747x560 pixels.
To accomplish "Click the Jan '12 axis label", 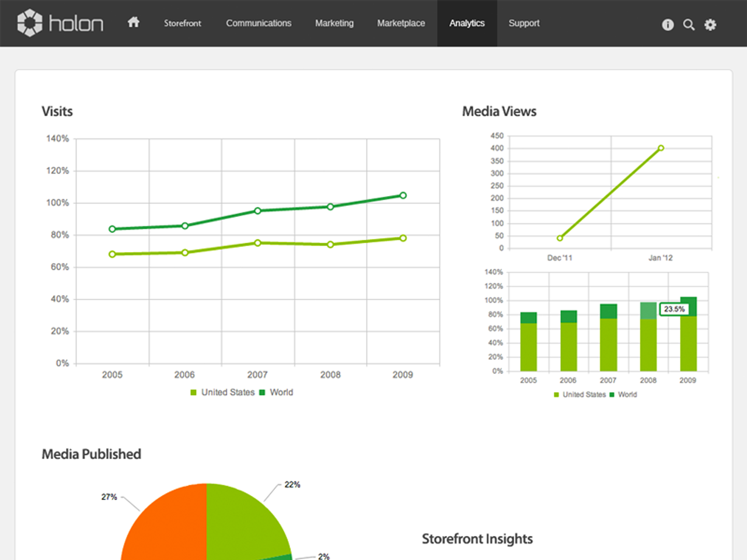I will [x=661, y=258].
